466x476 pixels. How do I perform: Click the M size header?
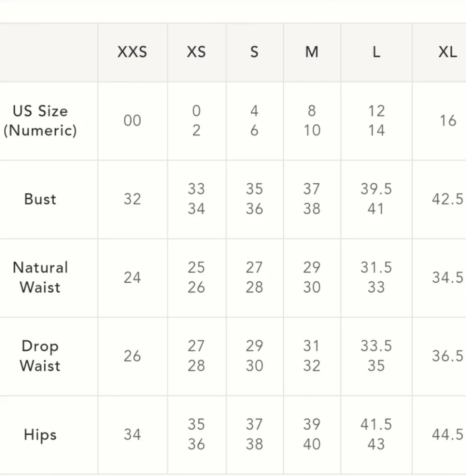(x=312, y=52)
